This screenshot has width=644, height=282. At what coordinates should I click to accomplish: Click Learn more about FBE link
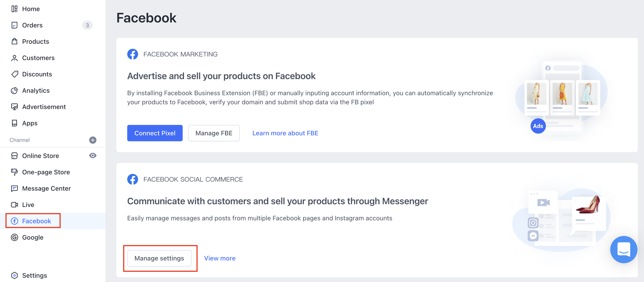pos(285,133)
